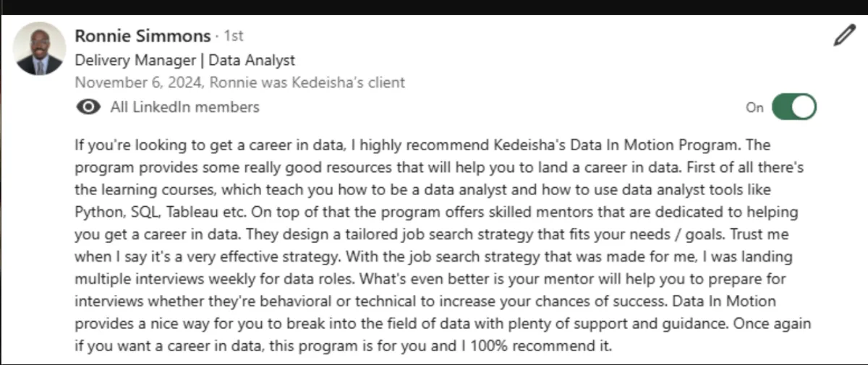
Task: Click the eye visibility icon
Action: pos(88,107)
